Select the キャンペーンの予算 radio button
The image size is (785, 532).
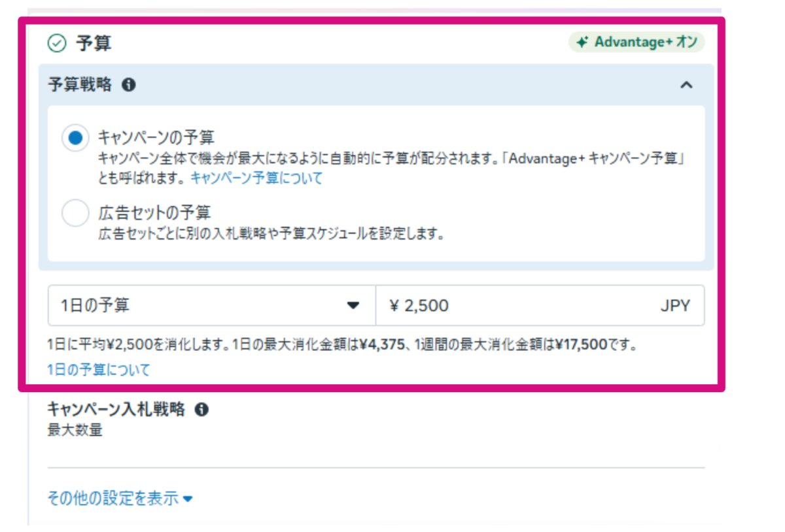tap(75, 138)
